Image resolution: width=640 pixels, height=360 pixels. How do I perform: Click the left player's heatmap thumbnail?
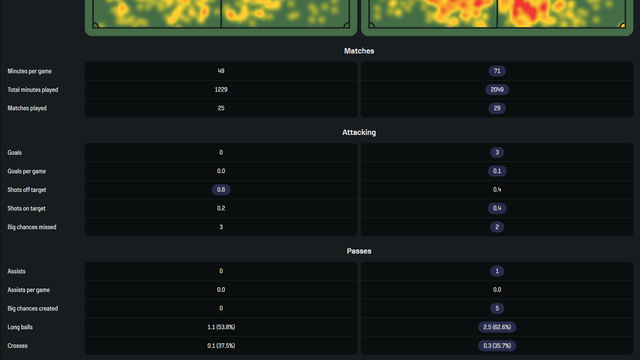221,17
